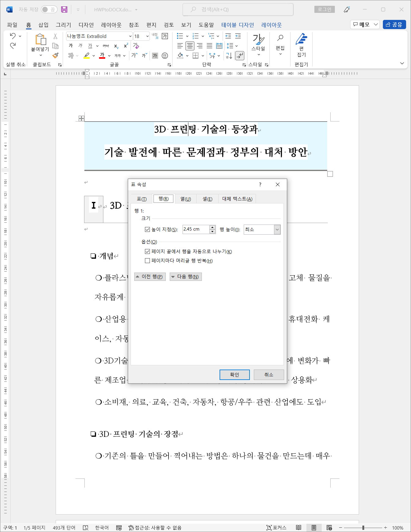The width and height of the screenshot is (411, 532).
Task: Apply yellow highlight color
Action: coord(87,55)
